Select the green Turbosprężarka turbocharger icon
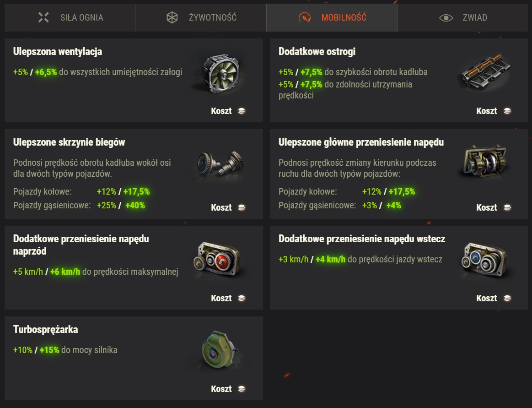This screenshot has height=408, width=532. pos(220,349)
